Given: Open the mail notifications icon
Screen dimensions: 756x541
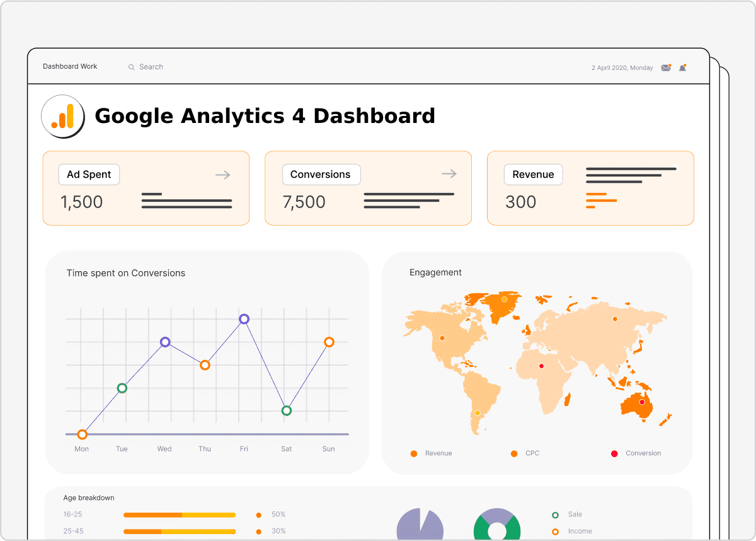Looking at the screenshot, I should 666,67.
